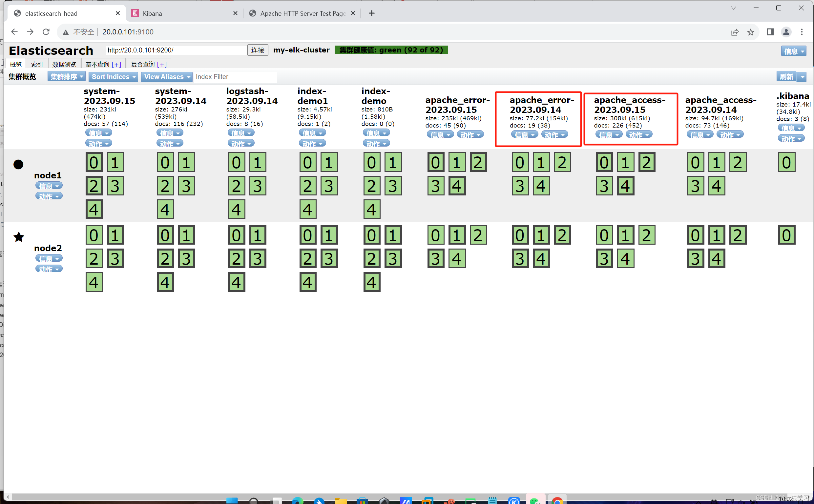Screen dimensions: 814x504
Task: Open a new browser tab
Action: click(371, 13)
